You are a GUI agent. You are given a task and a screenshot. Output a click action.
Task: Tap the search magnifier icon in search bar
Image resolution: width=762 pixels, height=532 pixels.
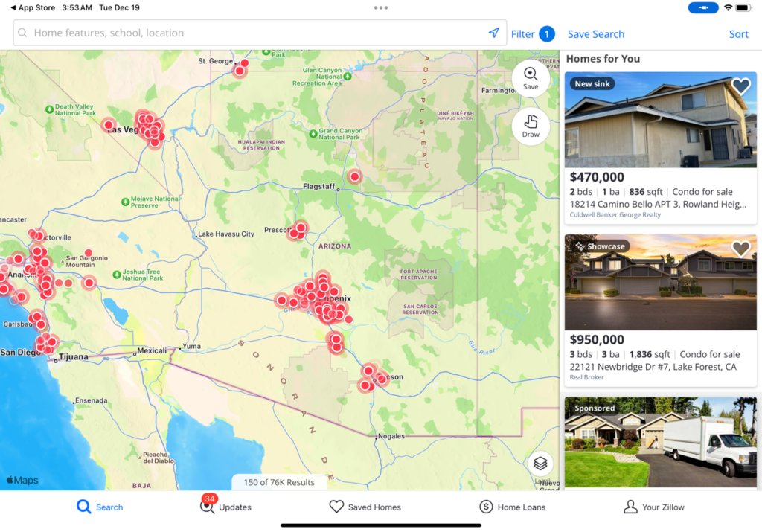[22, 33]
